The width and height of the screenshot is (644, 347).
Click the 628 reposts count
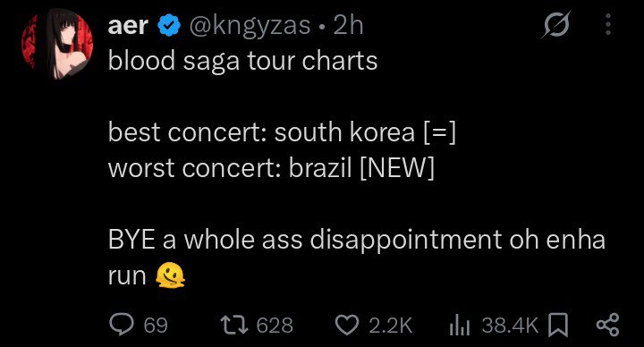click(275, 326)
